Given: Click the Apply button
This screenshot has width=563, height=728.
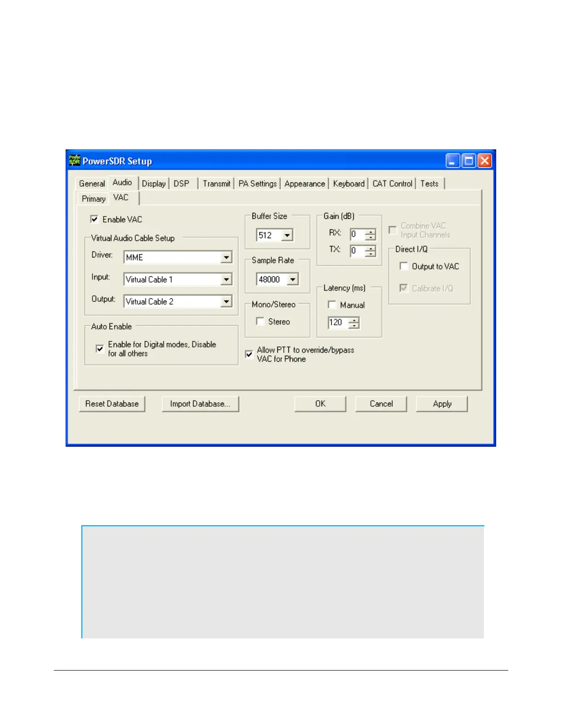Looking at the screenshot, I should coord(442,404).
